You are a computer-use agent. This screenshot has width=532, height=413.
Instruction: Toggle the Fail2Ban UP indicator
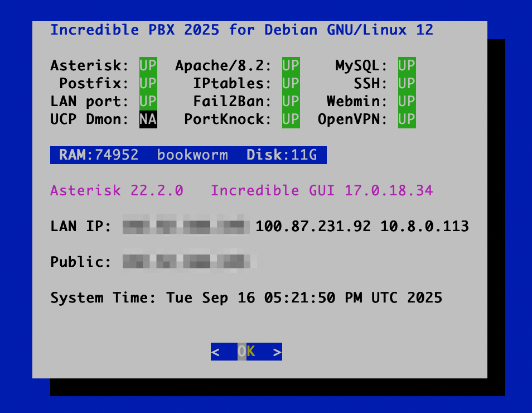point(291,101)
